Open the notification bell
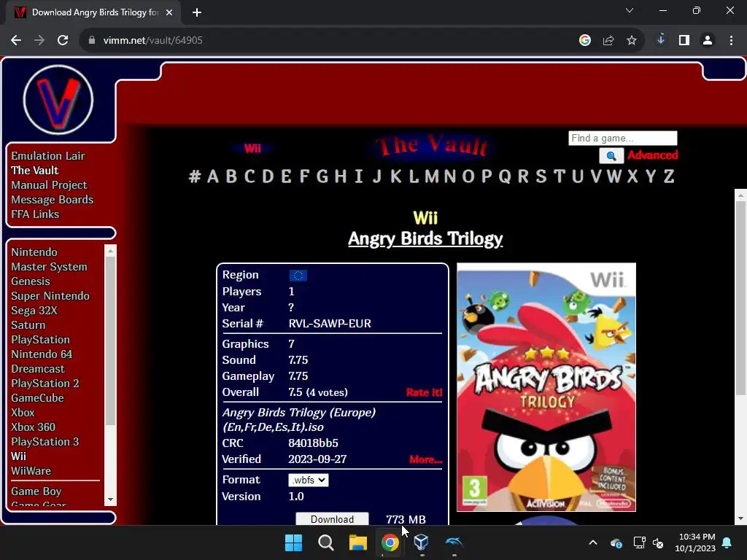The height and width of the screenshot is (560, 747). click(x=727, y=542)
